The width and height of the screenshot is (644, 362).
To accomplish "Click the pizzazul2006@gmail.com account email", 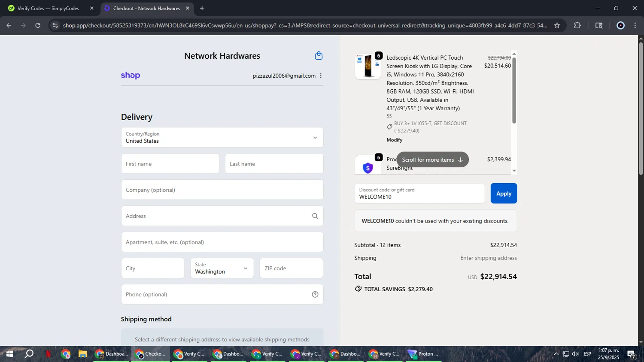I will (x=284, y=76).
